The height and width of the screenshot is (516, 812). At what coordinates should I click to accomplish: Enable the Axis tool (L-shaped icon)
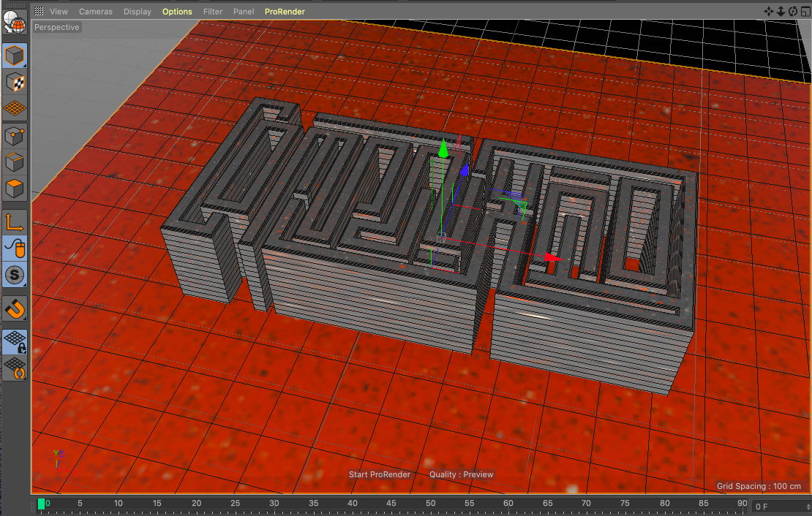click(x=15, y=222)
